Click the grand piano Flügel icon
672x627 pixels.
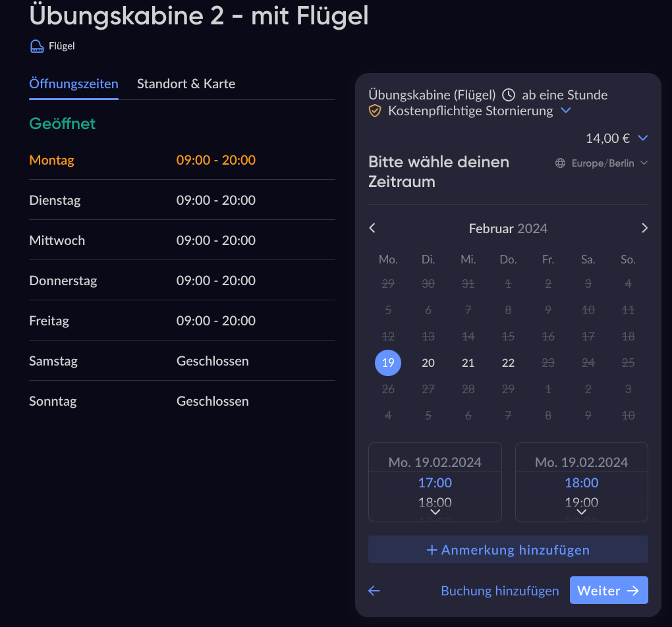pos(37,46)
